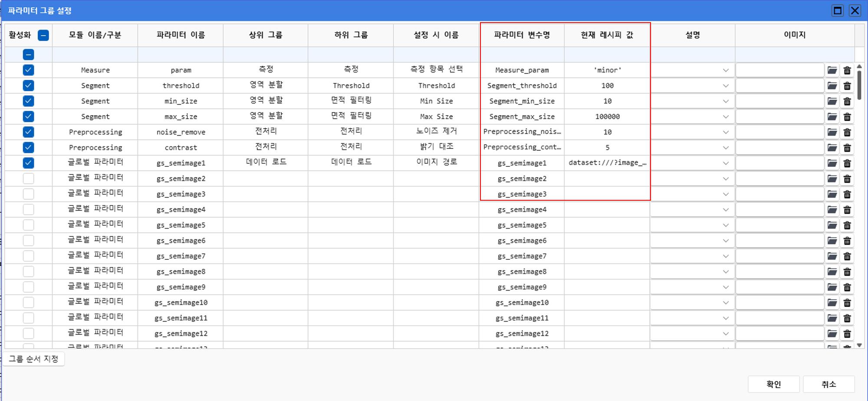Click the 확인 button

pyautogui.click(x=773, y=384)
